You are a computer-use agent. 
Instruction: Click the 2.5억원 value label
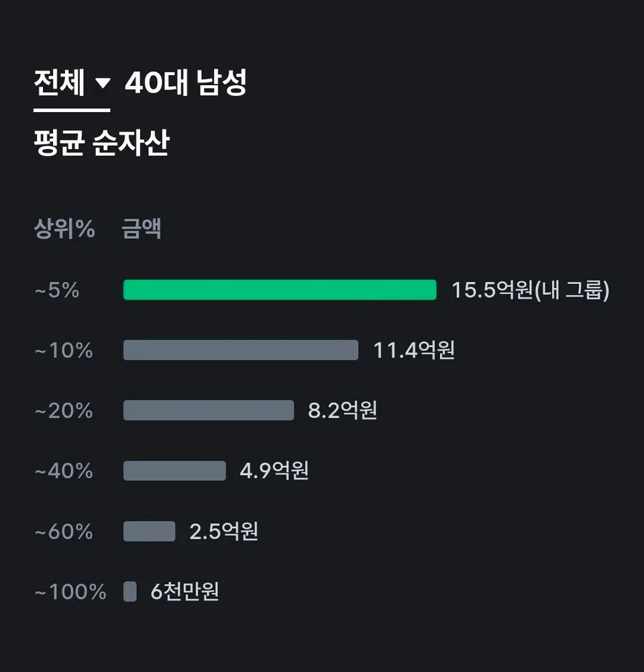click(223, 531)
